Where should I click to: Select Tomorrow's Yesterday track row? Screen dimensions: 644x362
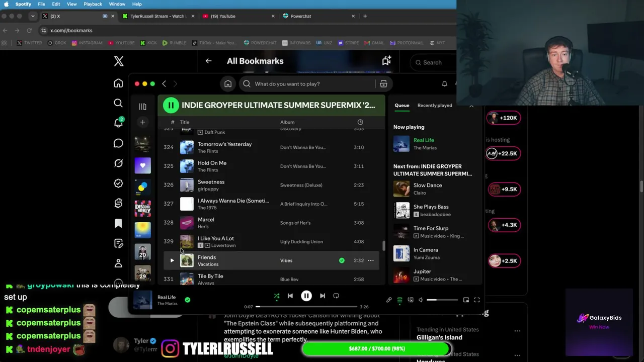coord(271,147)
